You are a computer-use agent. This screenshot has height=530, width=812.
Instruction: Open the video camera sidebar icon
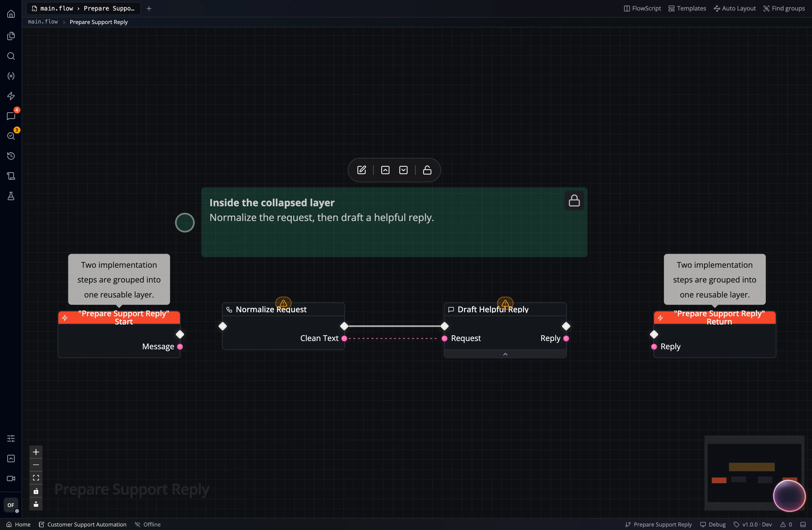[x=11, y=478]
